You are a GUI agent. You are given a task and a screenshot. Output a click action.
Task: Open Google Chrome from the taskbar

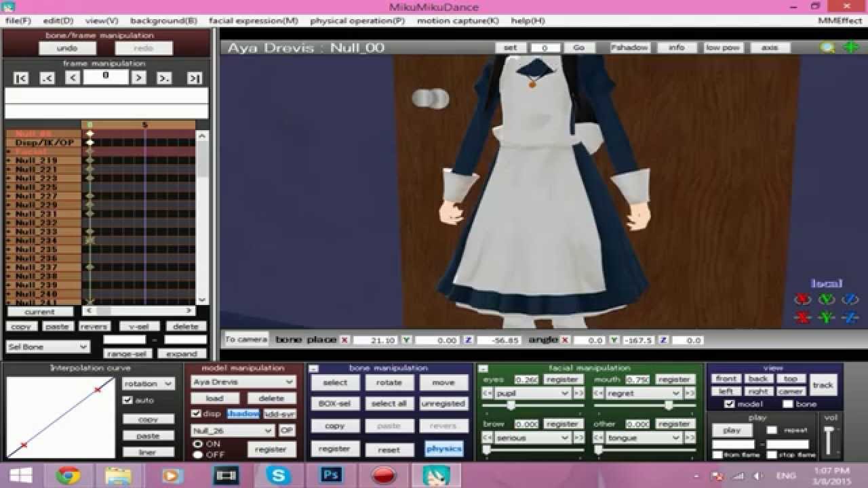tap(68, 476)
